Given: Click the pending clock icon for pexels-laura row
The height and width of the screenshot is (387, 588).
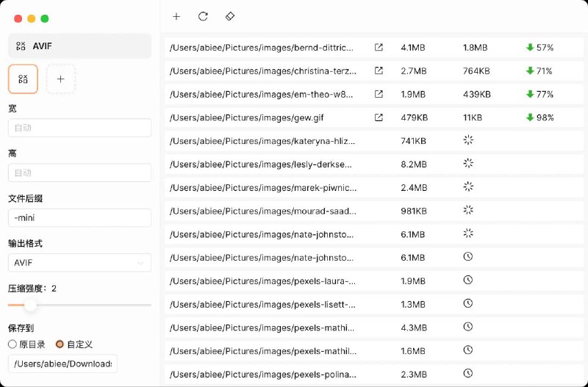Looking at the screenshot, I should (x=468, y=281).
